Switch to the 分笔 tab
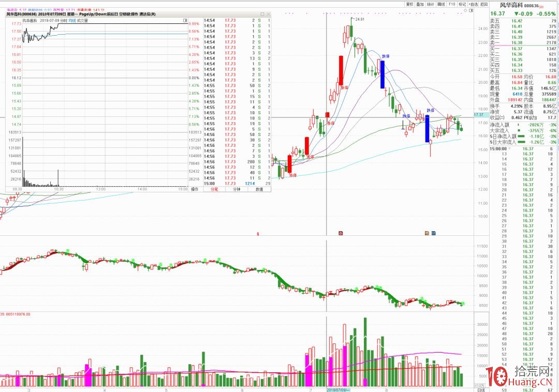The width and height of the screenshot is (559, 392). pyautogui.click(x=214, y=189)
